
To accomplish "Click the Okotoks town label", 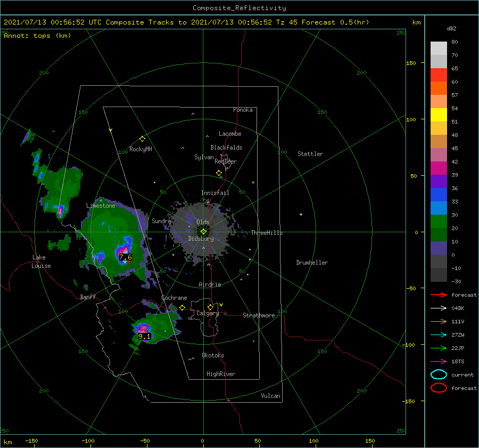I will pyautogui.click(x=213, y=355).
